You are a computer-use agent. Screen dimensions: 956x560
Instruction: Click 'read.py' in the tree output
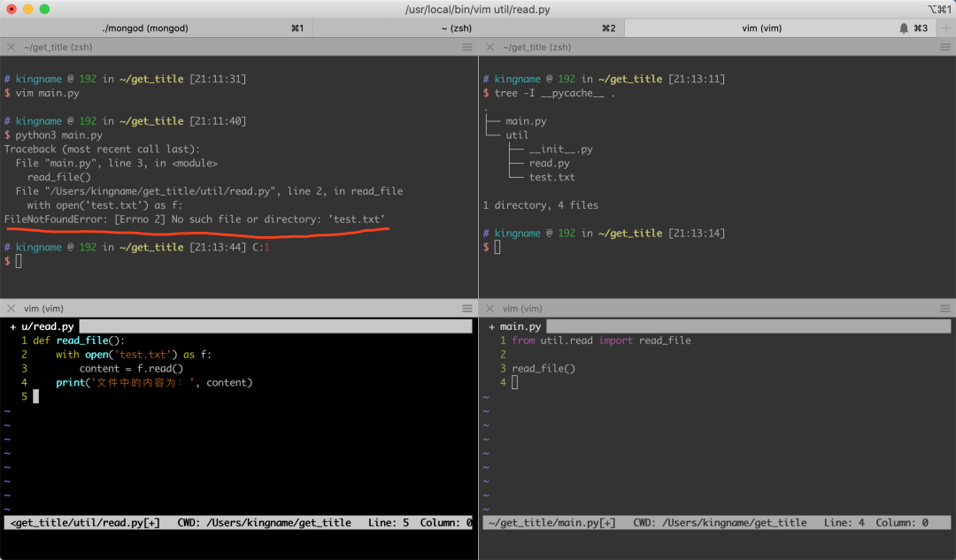click(x=549, y=164)
